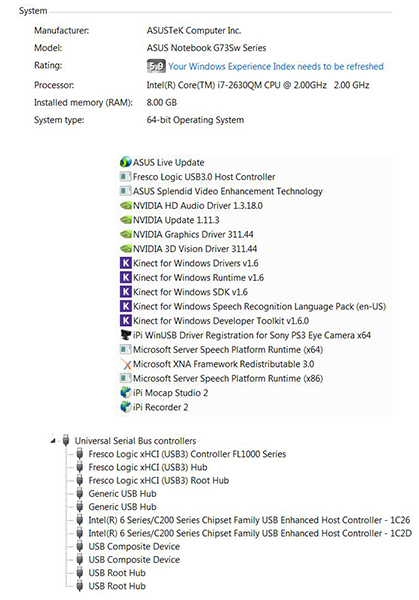
Task: Select Kinect for Windows Drivers v1.6 entry
Action: pos(196,263)
